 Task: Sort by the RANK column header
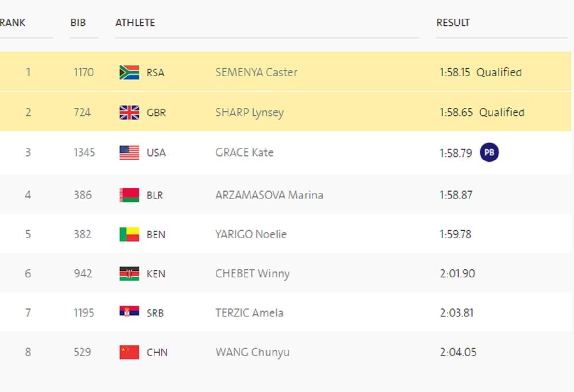point(13,23)
